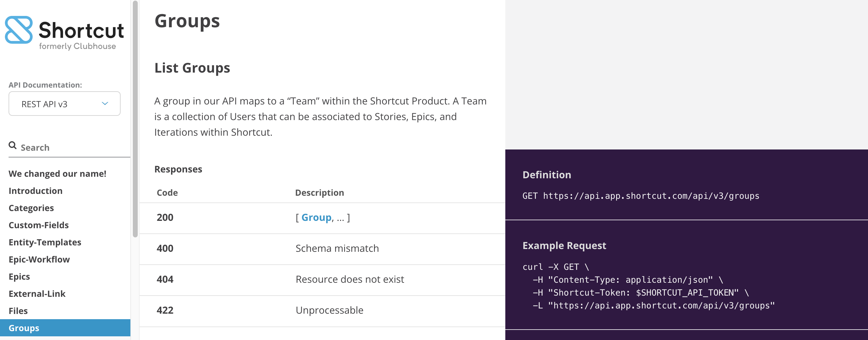Follow the Group link in 200 response

click(316, 217)
